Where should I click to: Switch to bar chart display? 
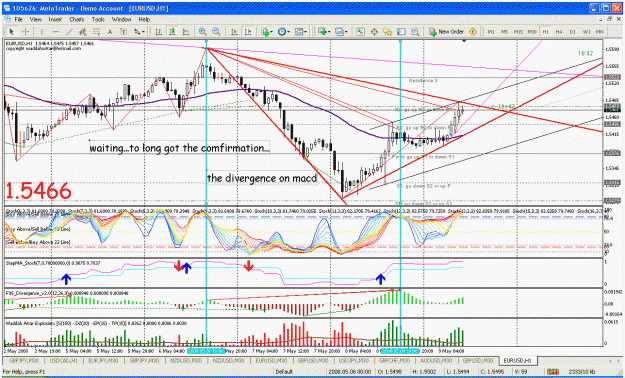click(158, 32)
